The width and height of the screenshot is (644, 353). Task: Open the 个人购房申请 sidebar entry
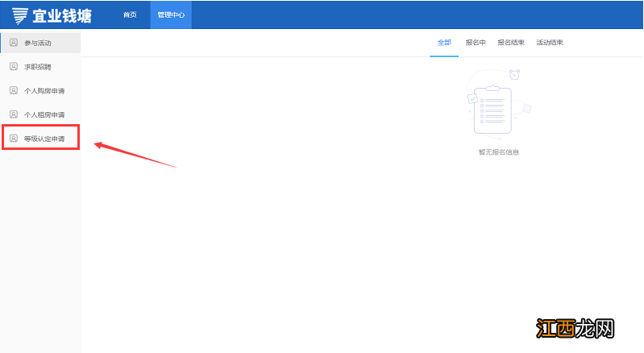pyautogui.click(x=44, y=91)
